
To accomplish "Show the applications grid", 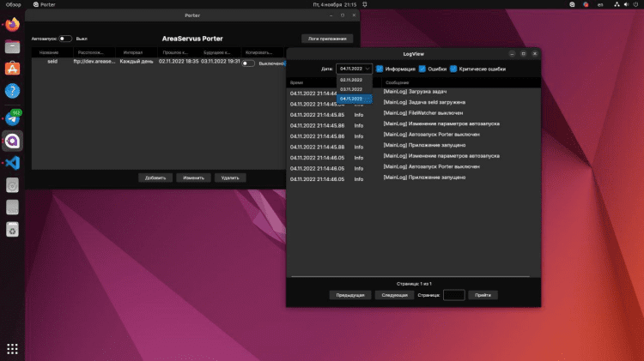I will pos(12,349).
